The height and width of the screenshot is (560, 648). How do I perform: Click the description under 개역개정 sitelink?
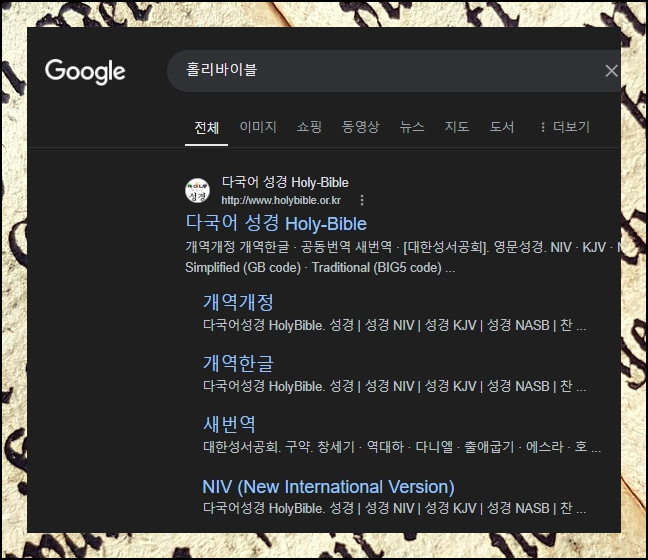click(x=394, y=325)
